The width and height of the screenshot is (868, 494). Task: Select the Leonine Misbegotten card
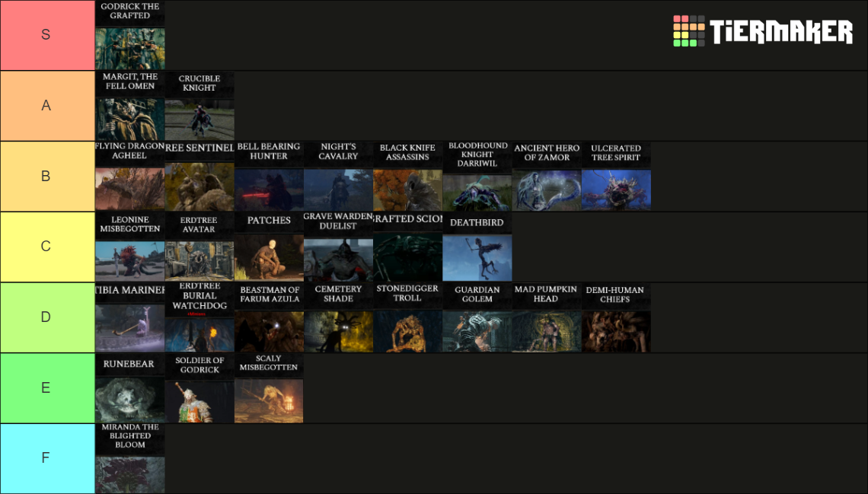pos(130,247)
